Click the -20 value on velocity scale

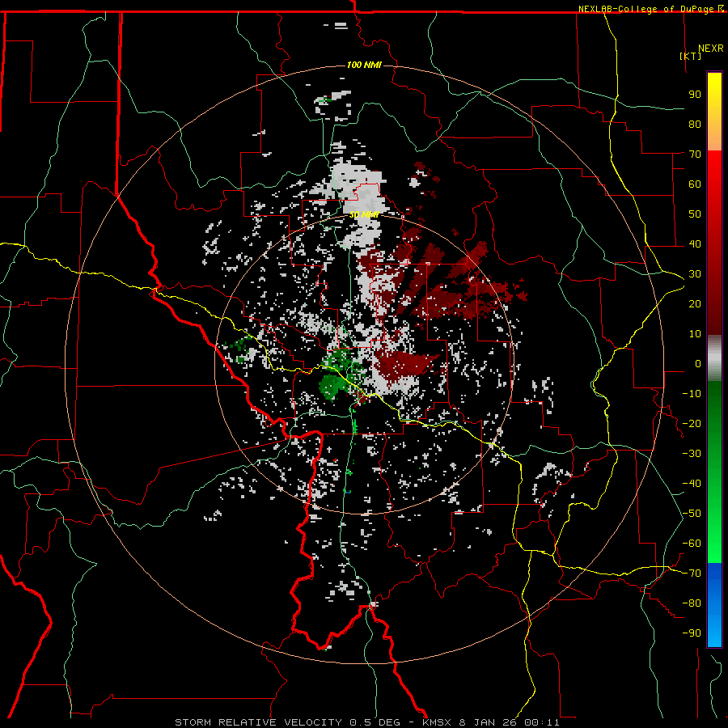click(x=692, y=423)
